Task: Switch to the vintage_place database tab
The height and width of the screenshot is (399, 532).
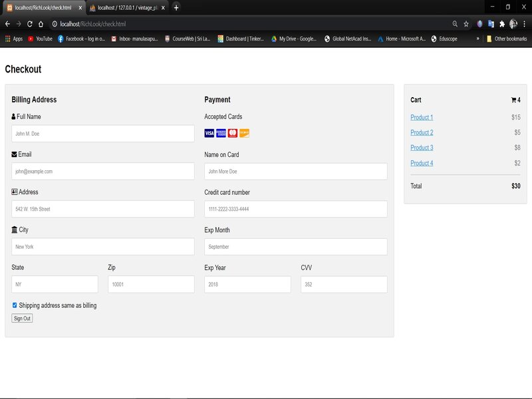Action: [x=126, y=7]
